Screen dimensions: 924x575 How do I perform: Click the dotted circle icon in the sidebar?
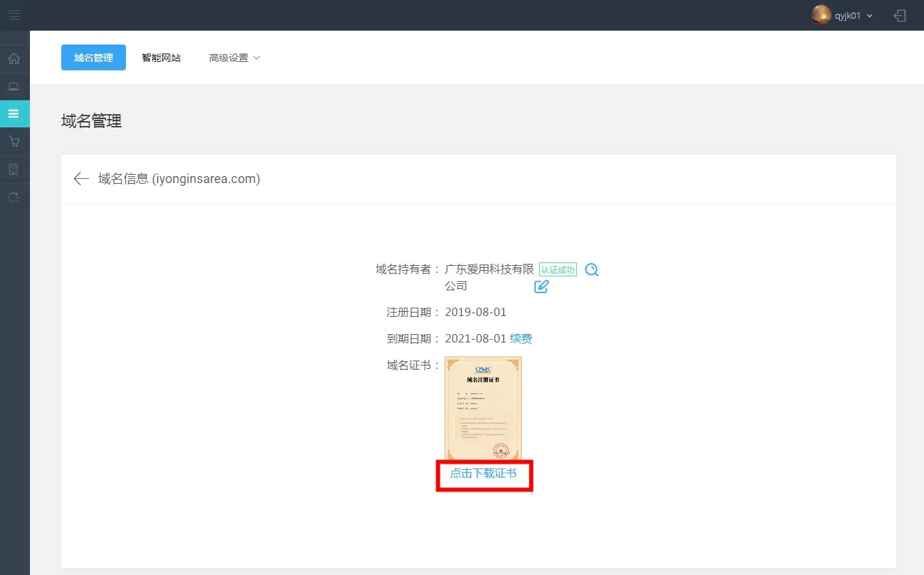[x=14, y=197]
